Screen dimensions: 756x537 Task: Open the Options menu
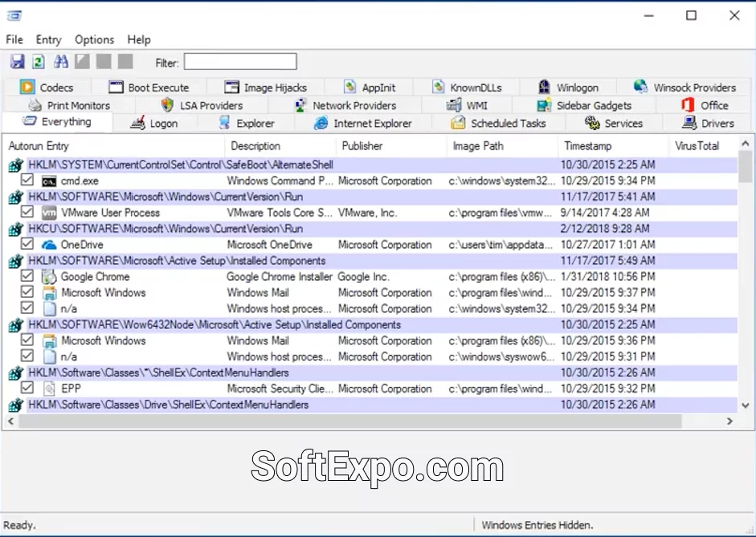click(x=94, y=39)
